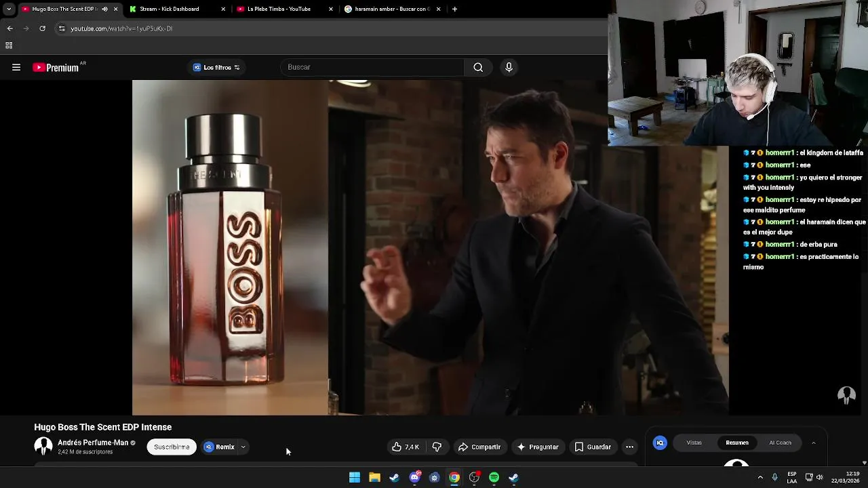Dislike the video with thumbs down
Image resolution: width=868 pixels, height=488 pixels.
click(437, 447)
